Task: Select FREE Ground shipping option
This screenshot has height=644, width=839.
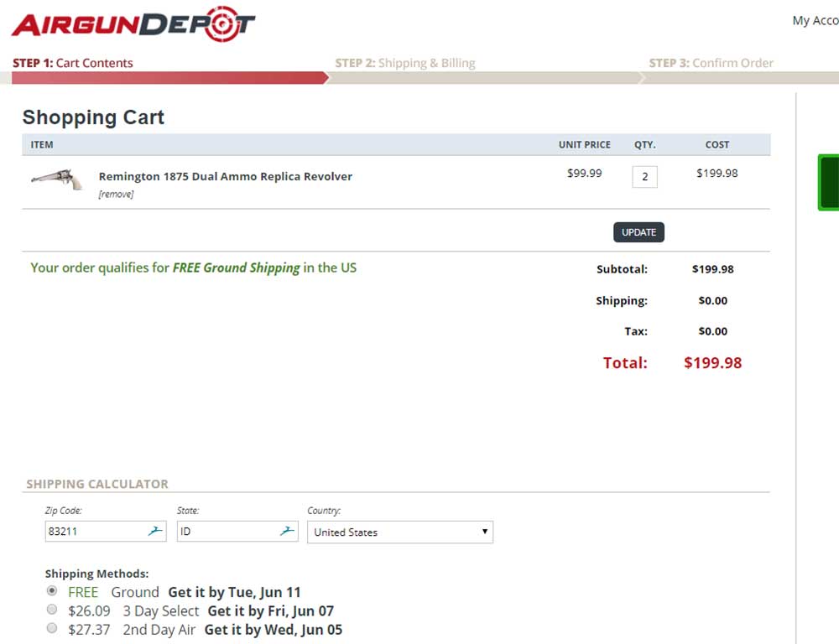Action: click(x=52, y=591)
